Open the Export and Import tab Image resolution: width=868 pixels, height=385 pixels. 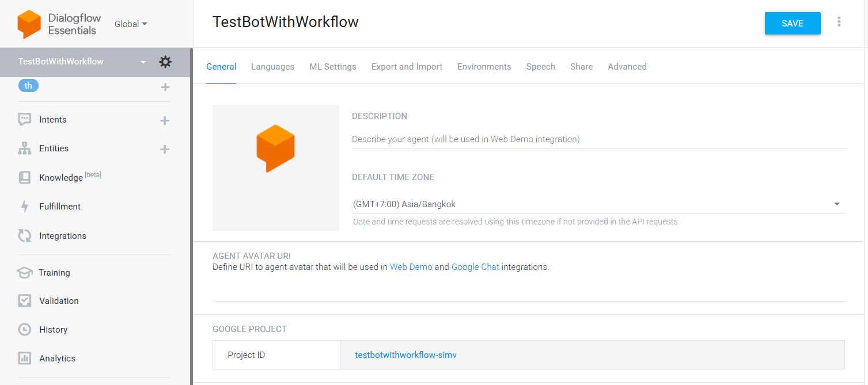407,67
